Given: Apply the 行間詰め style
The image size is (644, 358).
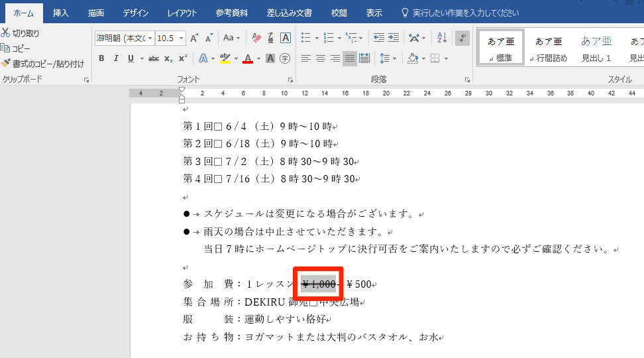Looking at the screenshot, I should [549, 48].
